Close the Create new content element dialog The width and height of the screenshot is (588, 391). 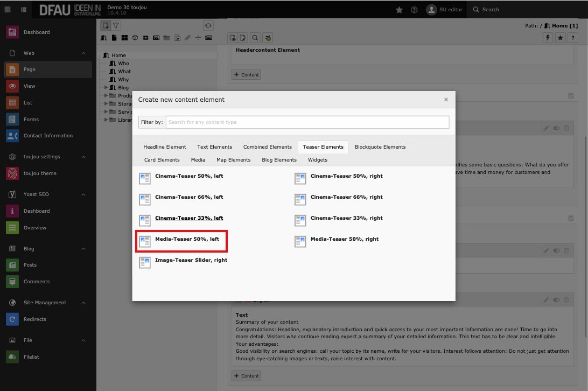pyautogui.click(x=446, y=100)
